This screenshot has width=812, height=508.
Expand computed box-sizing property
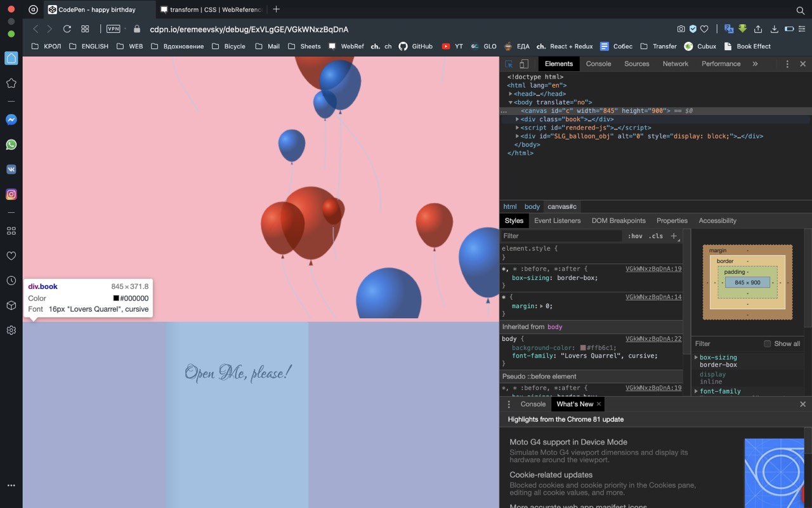coord(696,358)
